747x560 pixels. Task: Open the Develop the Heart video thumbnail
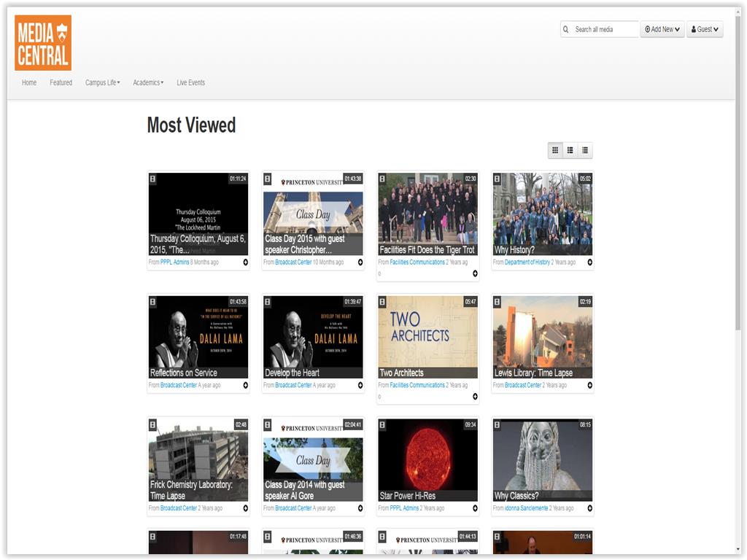pyautogui.click(x=313, y=337)
